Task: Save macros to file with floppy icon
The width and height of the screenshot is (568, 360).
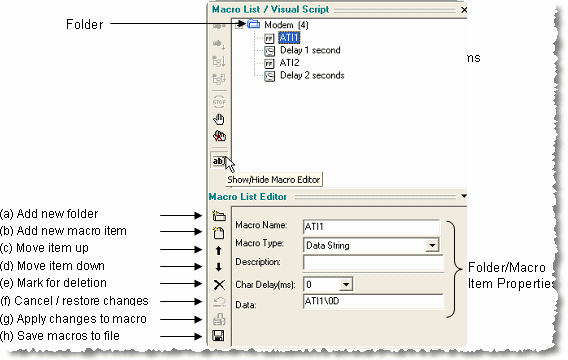Action: point(218,336)
